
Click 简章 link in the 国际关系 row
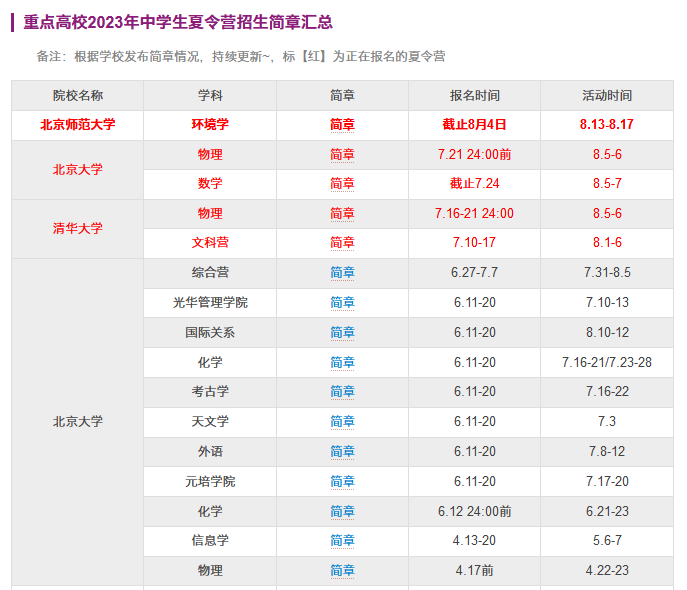[x=342, y=333]
